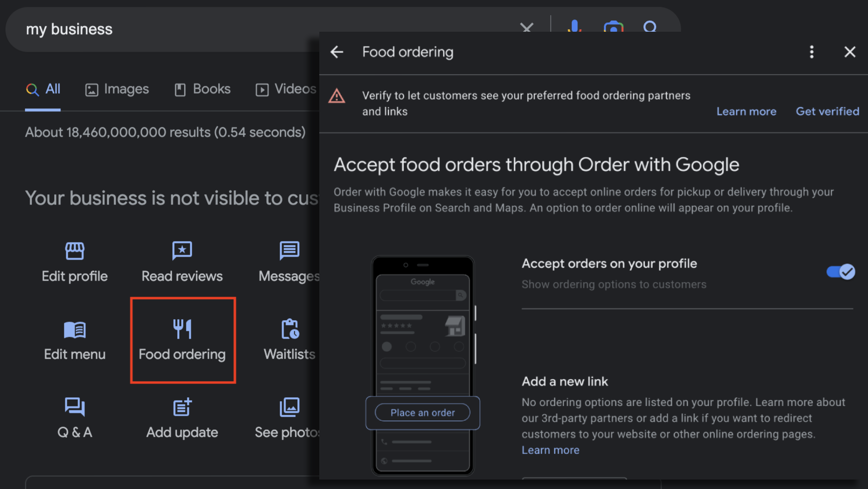The height and width of the screenshot is (489, 868).
Task: Click the phone mockup illustration
Action: click(423, 365)
